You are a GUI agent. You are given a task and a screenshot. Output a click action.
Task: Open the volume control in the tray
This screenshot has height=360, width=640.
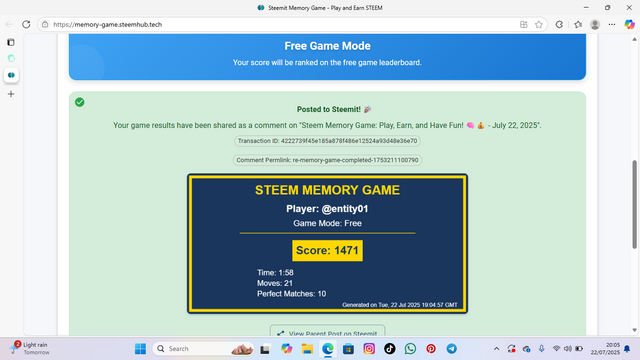pos(567,349)
